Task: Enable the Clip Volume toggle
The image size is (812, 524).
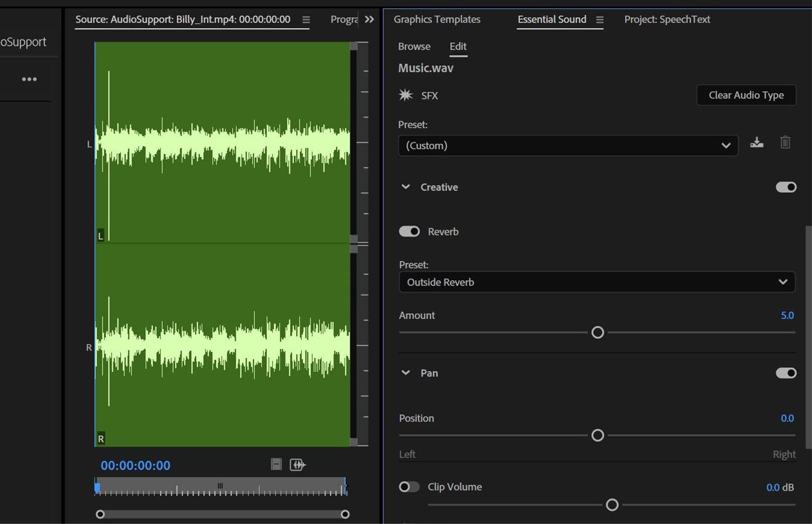Action: pos(409,486)
